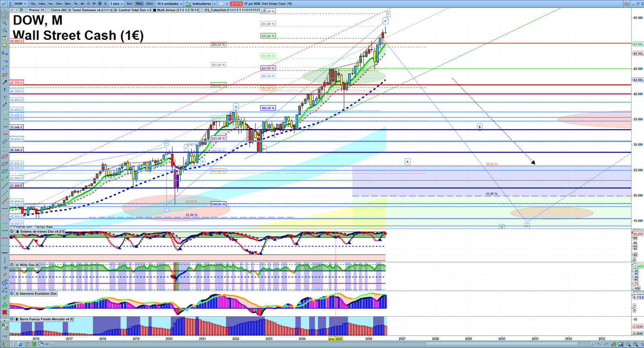Select the text T annotation tool
Viewport: 644px width, 348px height.
5,90
